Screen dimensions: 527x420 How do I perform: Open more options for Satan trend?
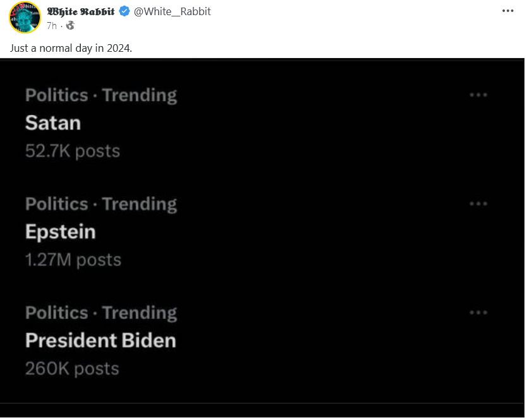pyautogui.click(x=478, y=95)
